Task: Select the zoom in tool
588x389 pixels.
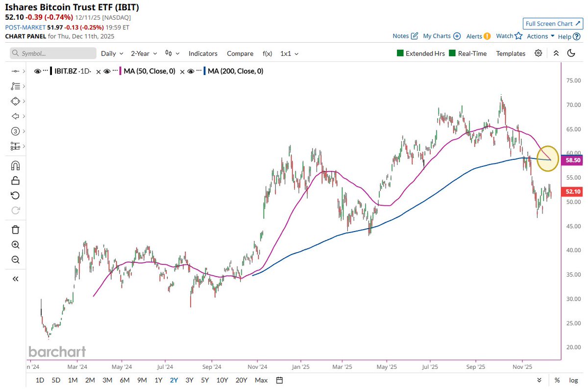Action: point(15,245)
